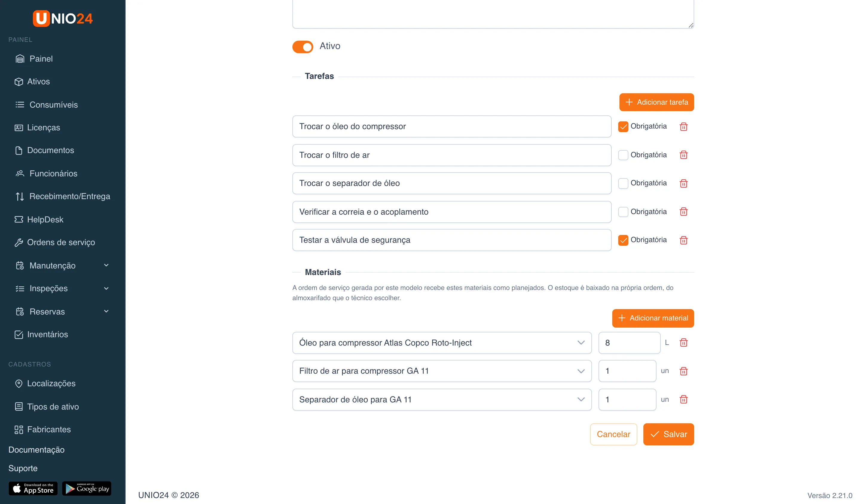861x504 pixels.
Task: Click the Painel house icon in sidebar
Action: pos(20,59)
